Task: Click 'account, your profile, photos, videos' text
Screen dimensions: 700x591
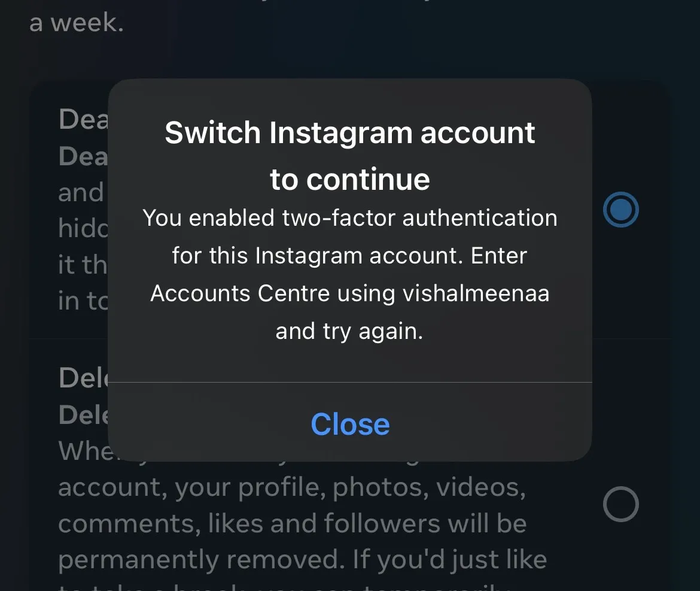Action: coord(292,487)
